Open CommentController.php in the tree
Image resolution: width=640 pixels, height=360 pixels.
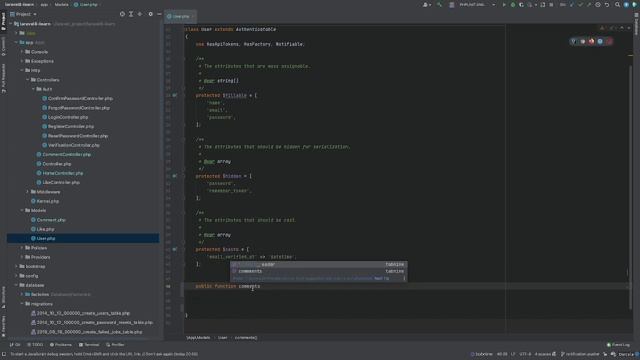click(67, 154)
